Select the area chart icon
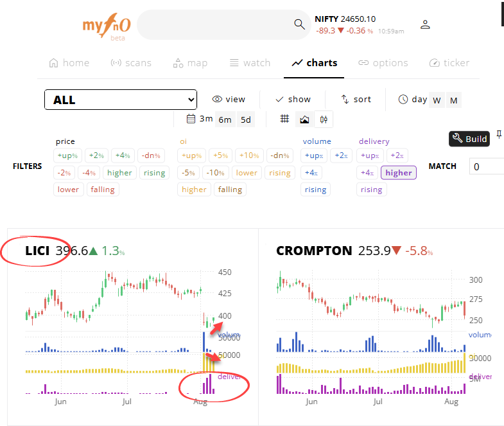This screenshot has width=504, height=426. tap(304, 120)
